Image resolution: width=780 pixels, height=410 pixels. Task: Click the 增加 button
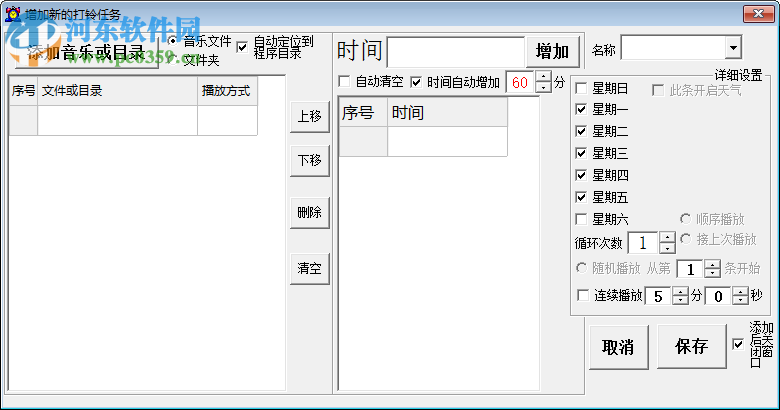553,51
